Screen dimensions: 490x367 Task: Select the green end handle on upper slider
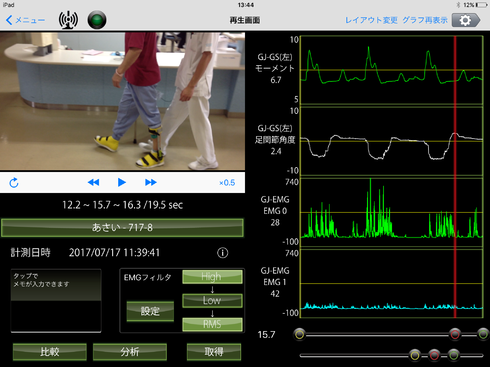click(x=483, y=334)
